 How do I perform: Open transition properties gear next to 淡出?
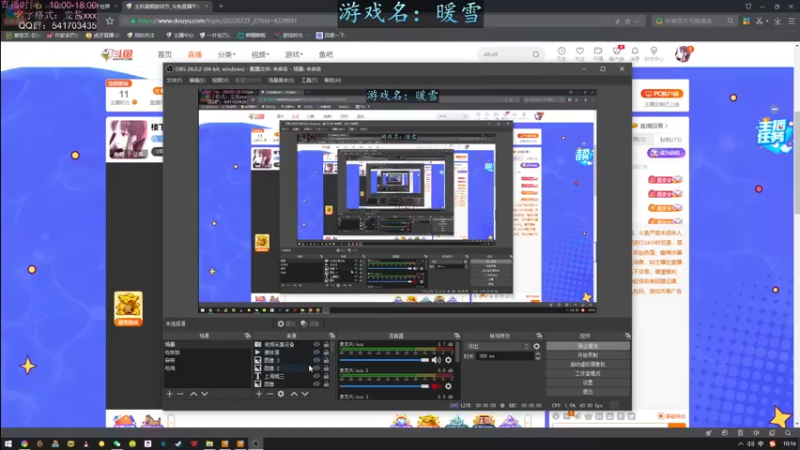pos(536,346)
